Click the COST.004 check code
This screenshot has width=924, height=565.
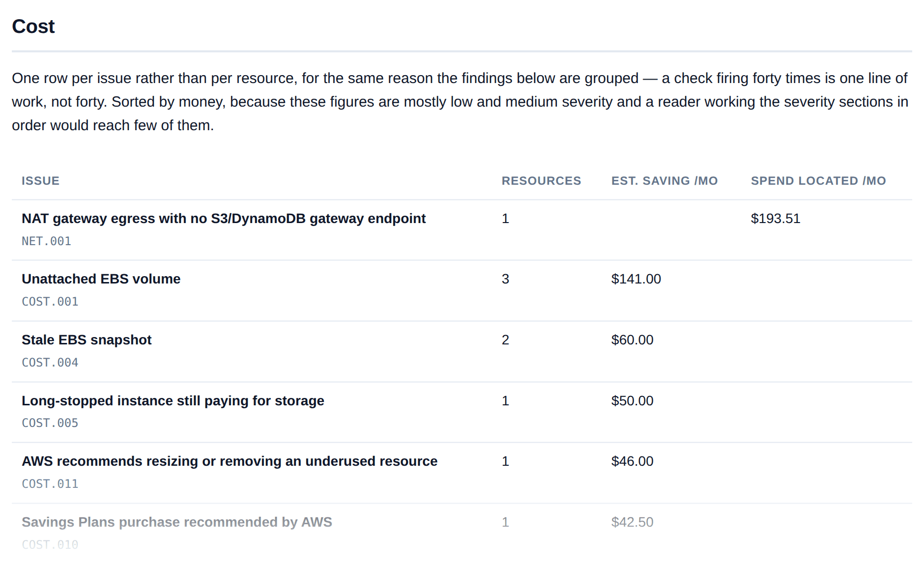tap(50, 363)
